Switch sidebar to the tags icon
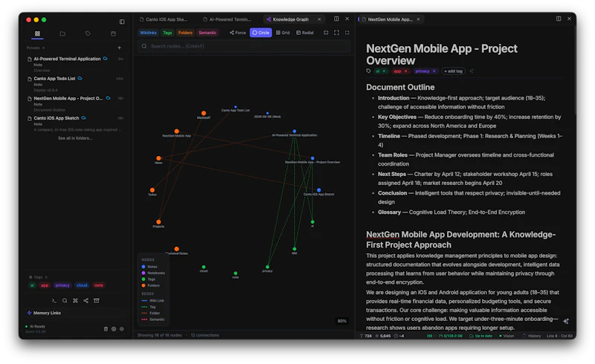Viewport: 595px width, 364px height. (88, 33)
